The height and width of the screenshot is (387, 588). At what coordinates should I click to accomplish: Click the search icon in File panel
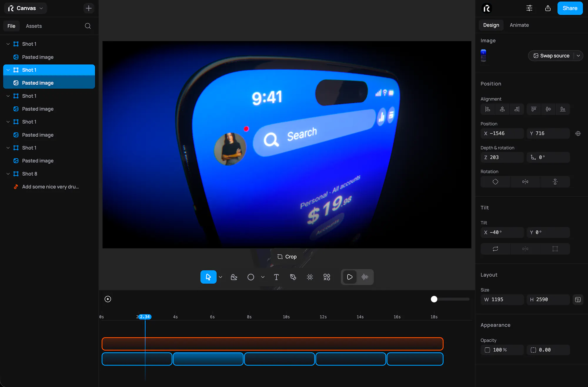88,26
